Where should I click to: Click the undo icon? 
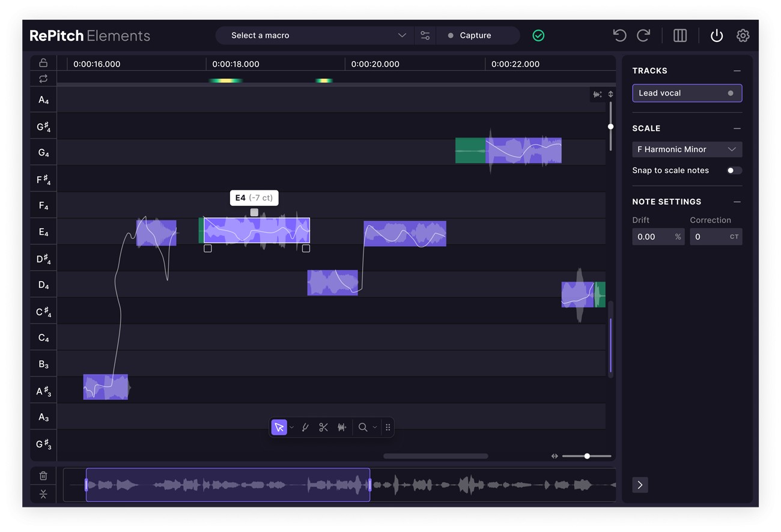pyautogui.click(x=619, y=35)
